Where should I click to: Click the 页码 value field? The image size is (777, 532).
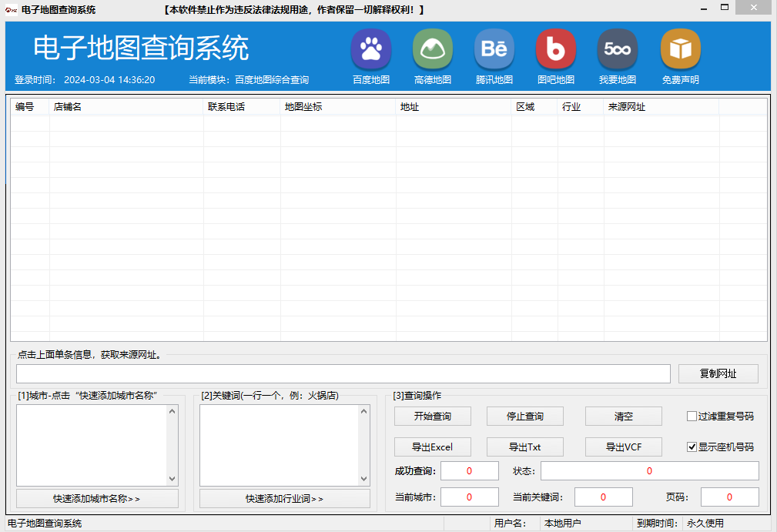tap(729, 497)
